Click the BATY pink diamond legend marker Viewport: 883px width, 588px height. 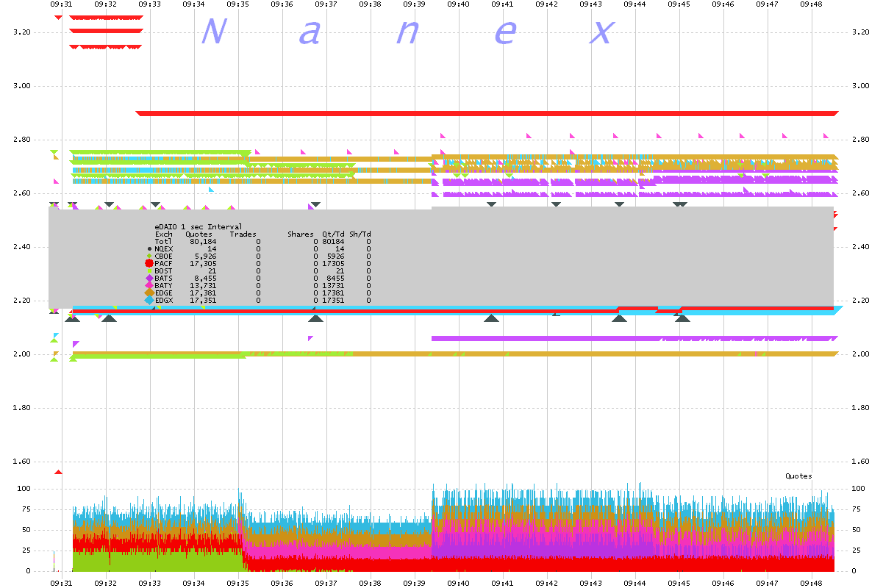149,285
